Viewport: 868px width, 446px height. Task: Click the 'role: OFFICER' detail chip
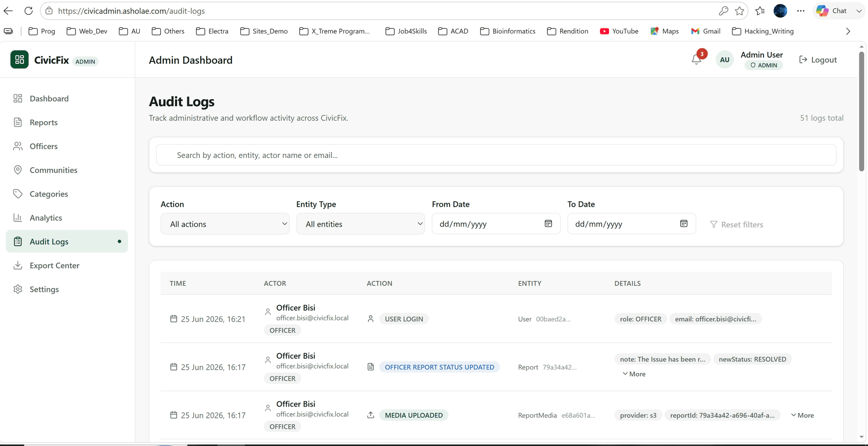(641, 319)
